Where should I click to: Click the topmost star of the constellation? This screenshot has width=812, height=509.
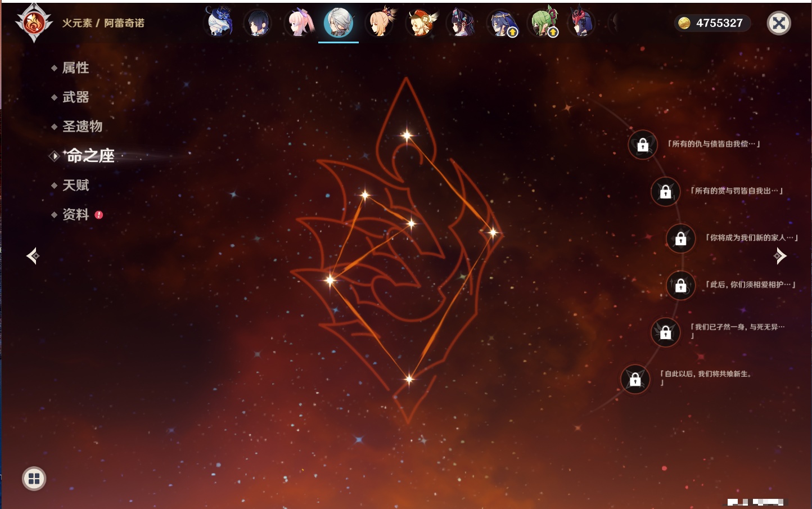point(407,135)
